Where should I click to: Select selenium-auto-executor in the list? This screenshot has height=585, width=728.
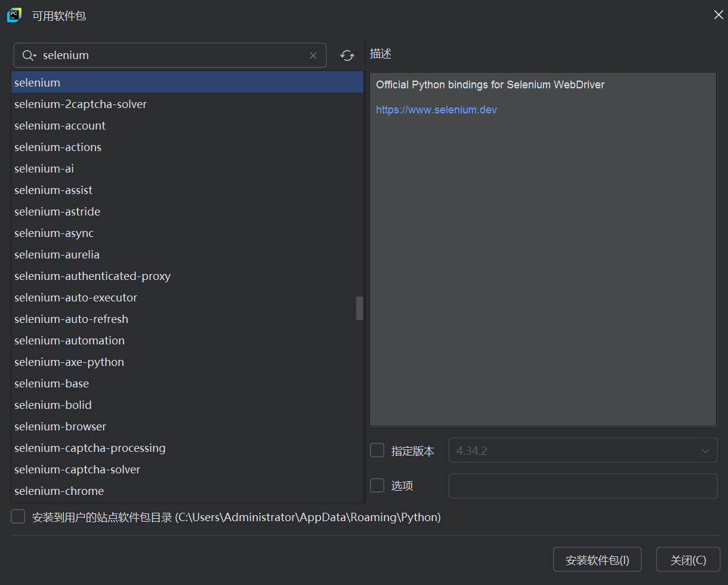tap(187, 297)
